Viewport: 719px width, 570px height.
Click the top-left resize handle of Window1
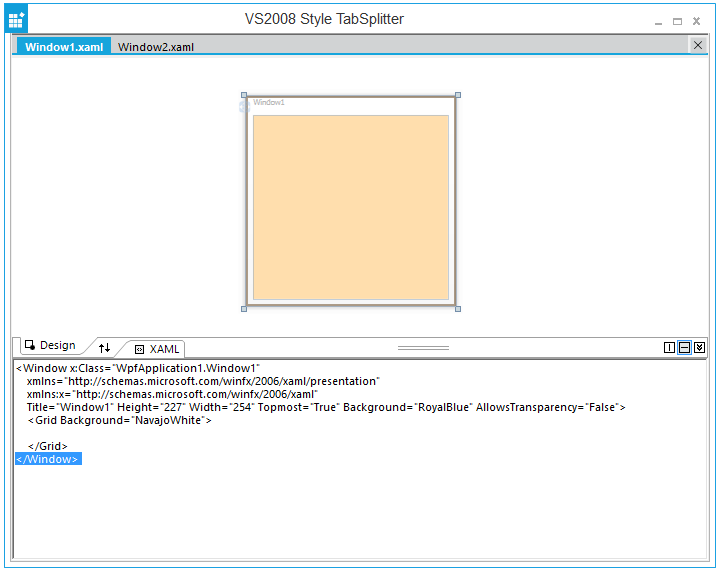point(244,96)
